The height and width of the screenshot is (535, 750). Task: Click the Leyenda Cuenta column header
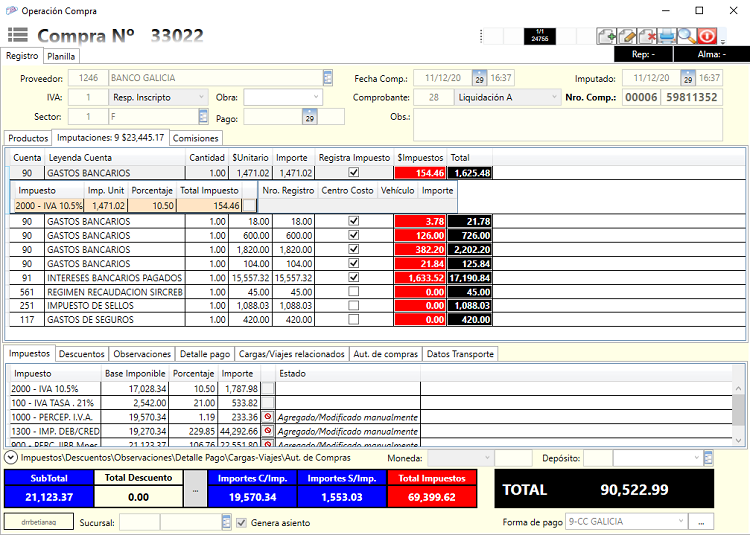pyautogui.click(x=115, y=157)
